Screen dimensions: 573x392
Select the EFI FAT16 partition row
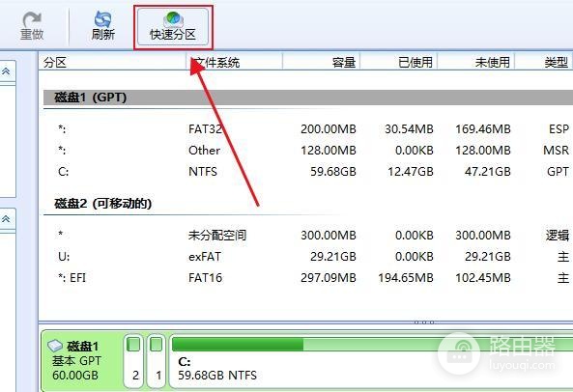tap(308, 277)
